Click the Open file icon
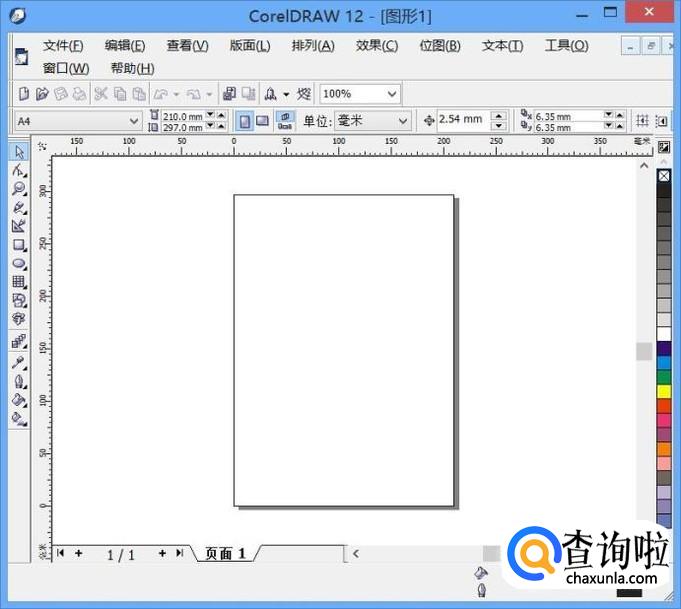 pos(42,94)
